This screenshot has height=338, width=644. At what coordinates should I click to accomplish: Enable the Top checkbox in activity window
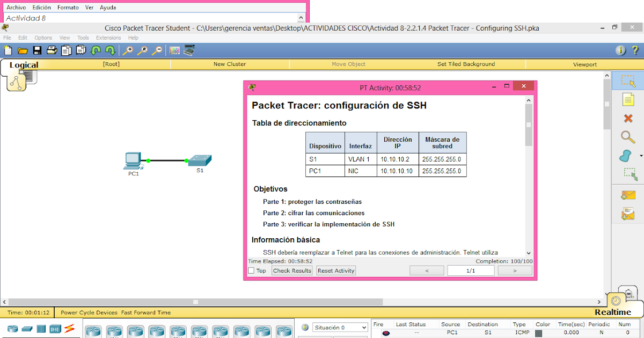[x=252, y=270]
